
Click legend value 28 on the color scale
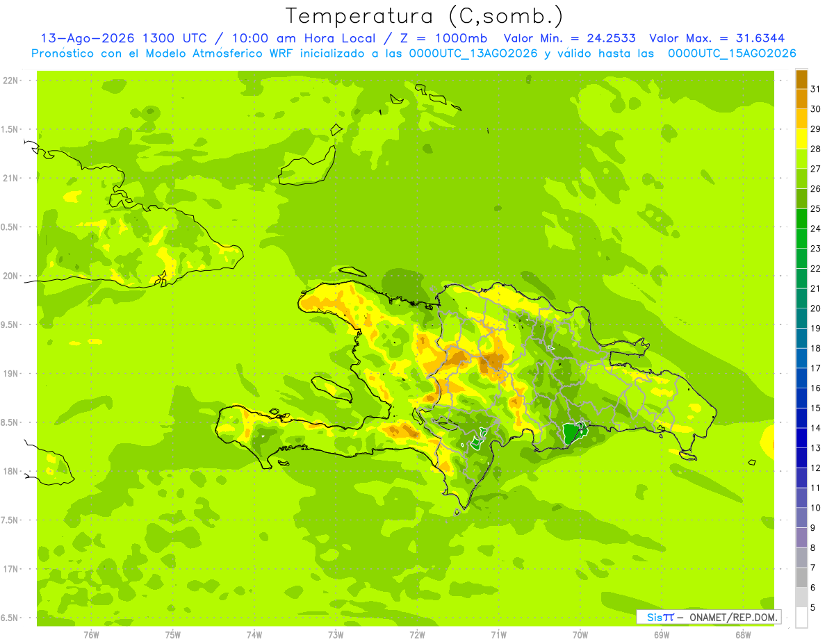(815, 149)
